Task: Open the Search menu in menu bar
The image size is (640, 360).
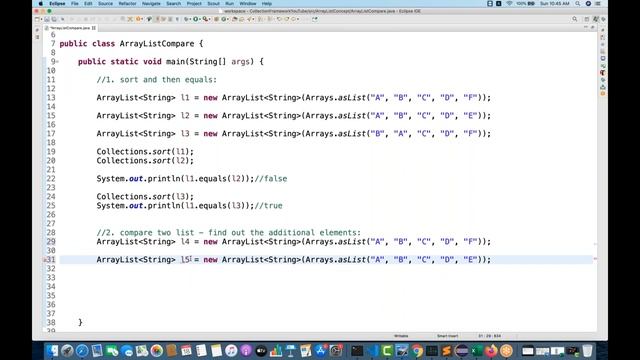Action: pos(173,3)
